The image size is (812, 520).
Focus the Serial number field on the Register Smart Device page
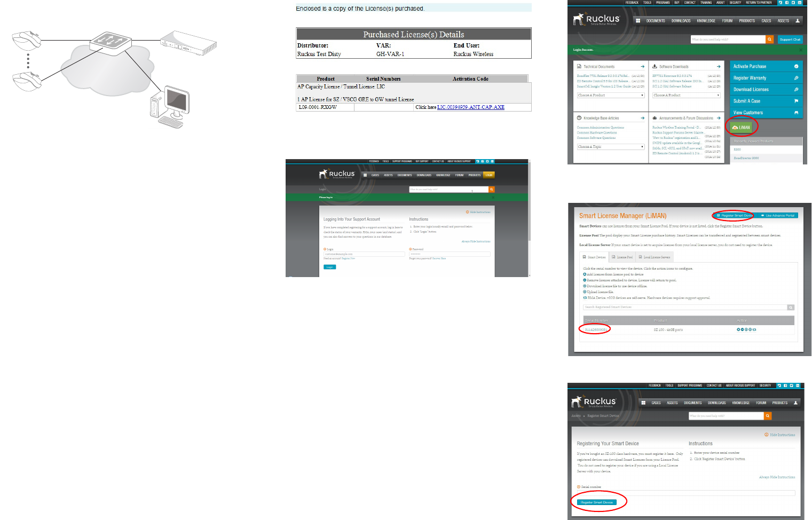pyautogui.click(x=686, y=493)
